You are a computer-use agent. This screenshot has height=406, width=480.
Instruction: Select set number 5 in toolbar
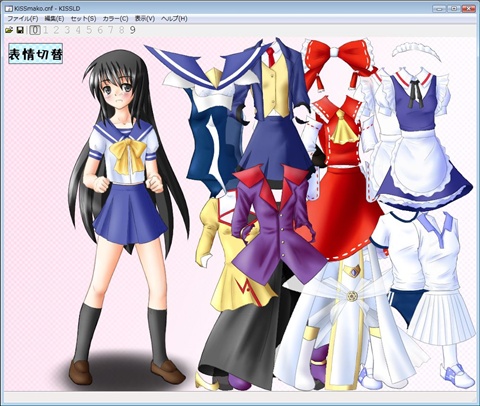89,30
